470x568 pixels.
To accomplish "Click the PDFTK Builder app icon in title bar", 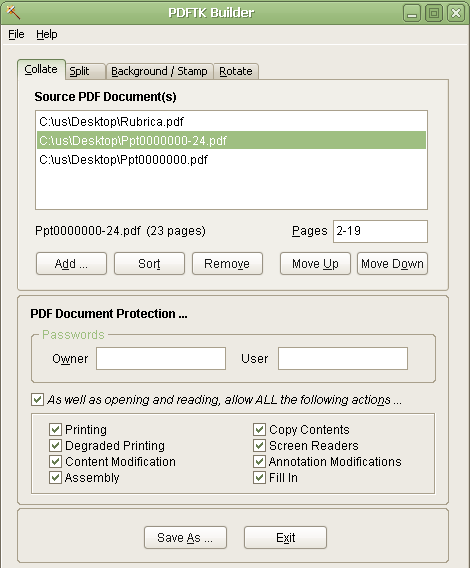I will [x=13, y=13].
